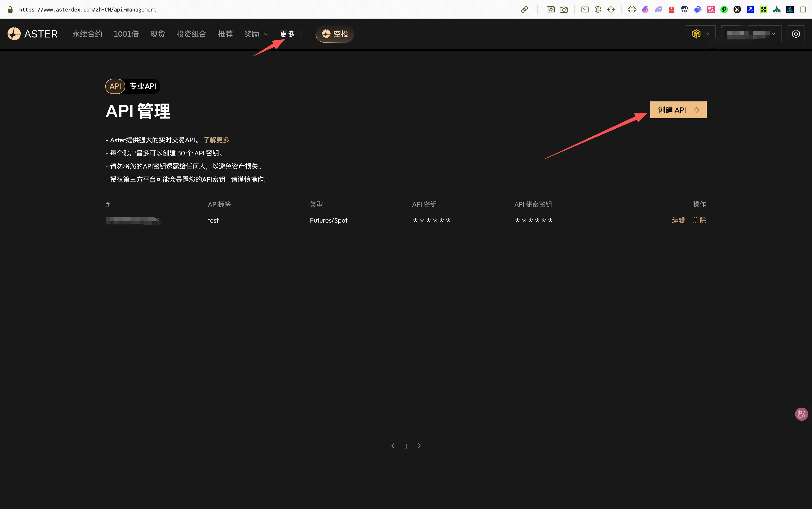Select the crosshair target icon

[611, 9]
